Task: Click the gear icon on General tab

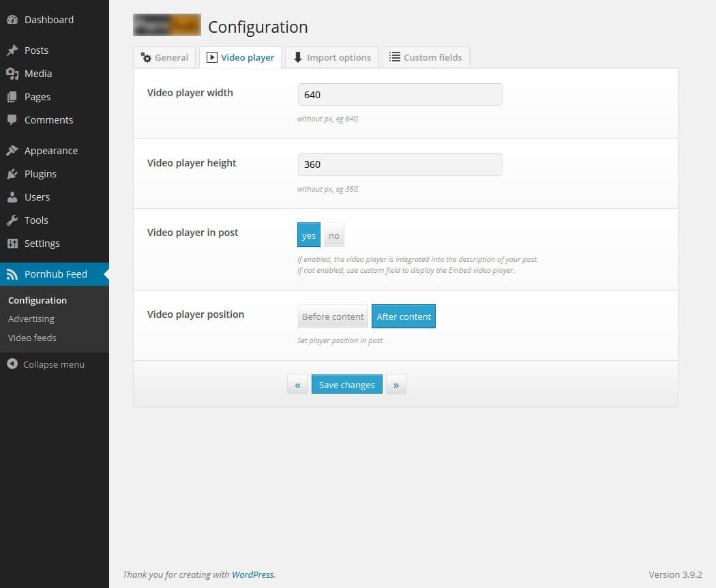Action: [x=146, y=57]
